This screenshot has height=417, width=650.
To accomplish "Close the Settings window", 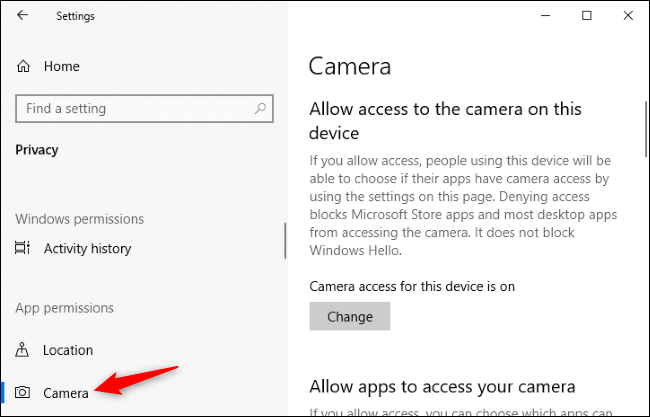I will pos(627,16).
